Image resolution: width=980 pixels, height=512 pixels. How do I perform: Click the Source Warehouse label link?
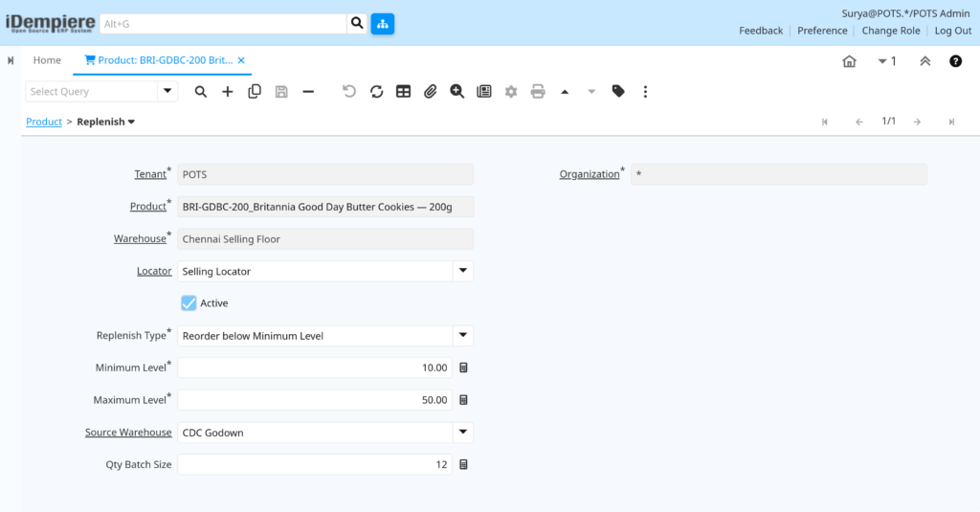pyautogui.click(x=128, y=433)
